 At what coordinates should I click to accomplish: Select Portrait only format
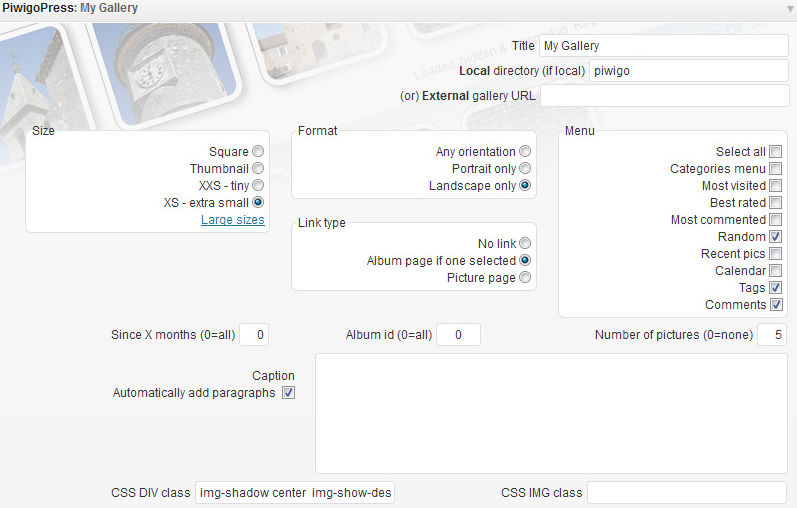click(525, 168)
